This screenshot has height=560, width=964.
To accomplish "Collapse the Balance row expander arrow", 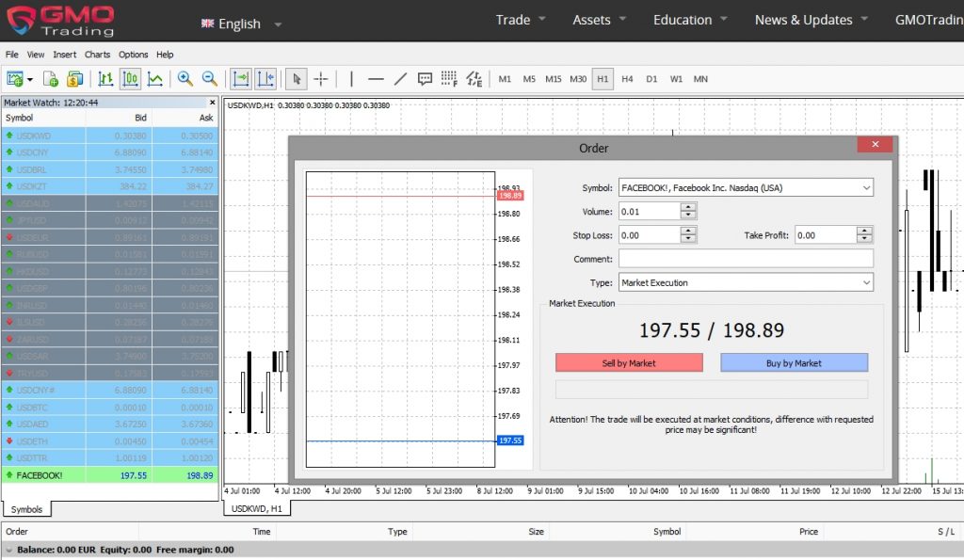I will (x=8, y=551).
